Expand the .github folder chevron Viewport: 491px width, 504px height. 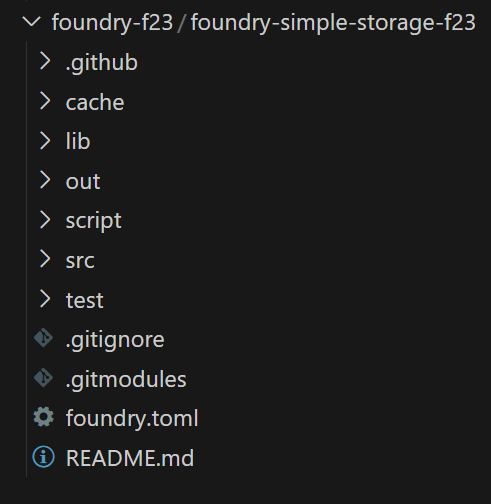(x=45, y=61)
